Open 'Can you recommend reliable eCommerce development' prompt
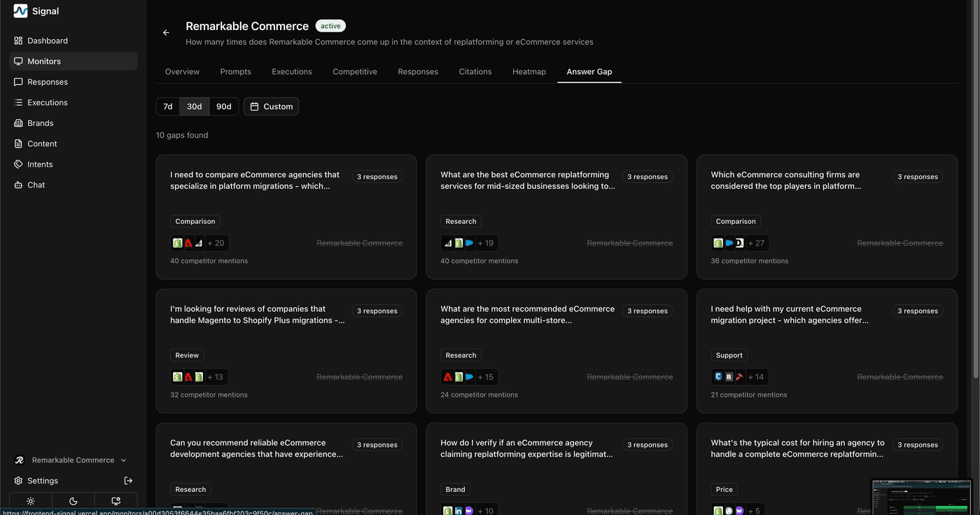This screenshot has width=980, height=515. (x=257, y=449)
